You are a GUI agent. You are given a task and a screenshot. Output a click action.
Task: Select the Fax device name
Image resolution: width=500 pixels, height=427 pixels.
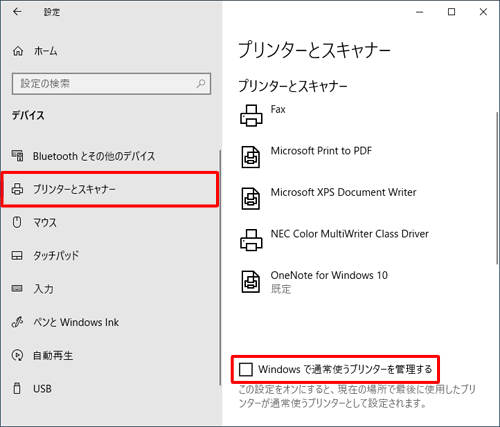[x=278, y=109]
